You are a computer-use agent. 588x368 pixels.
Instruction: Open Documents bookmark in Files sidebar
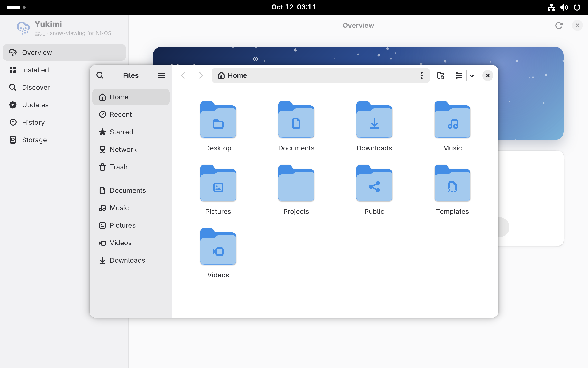tap(131, 190)
